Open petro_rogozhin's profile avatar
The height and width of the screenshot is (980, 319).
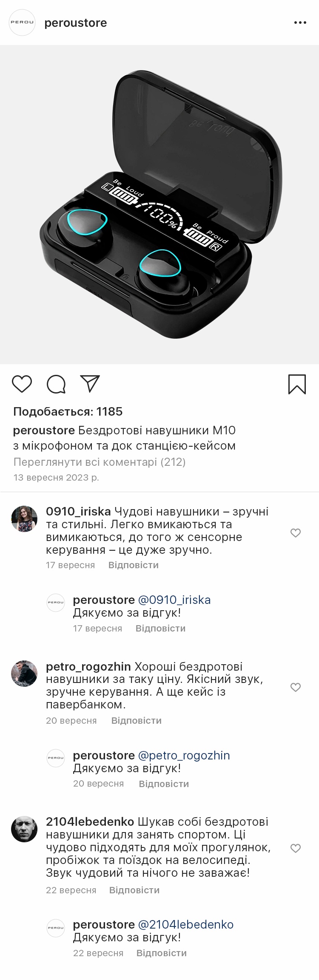(24, 674)
